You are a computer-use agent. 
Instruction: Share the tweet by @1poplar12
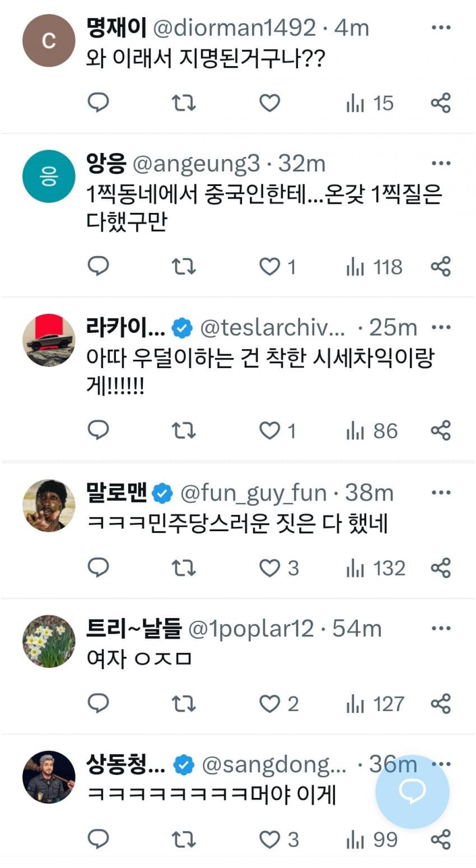441,703
